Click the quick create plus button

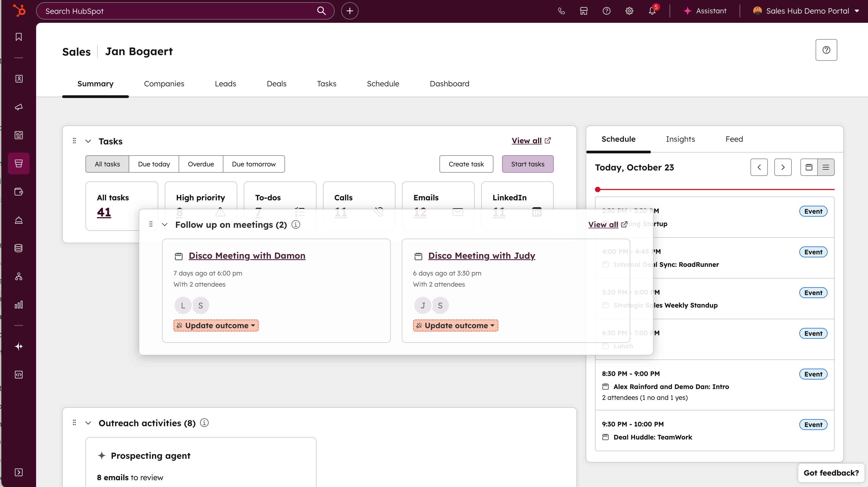350,11
